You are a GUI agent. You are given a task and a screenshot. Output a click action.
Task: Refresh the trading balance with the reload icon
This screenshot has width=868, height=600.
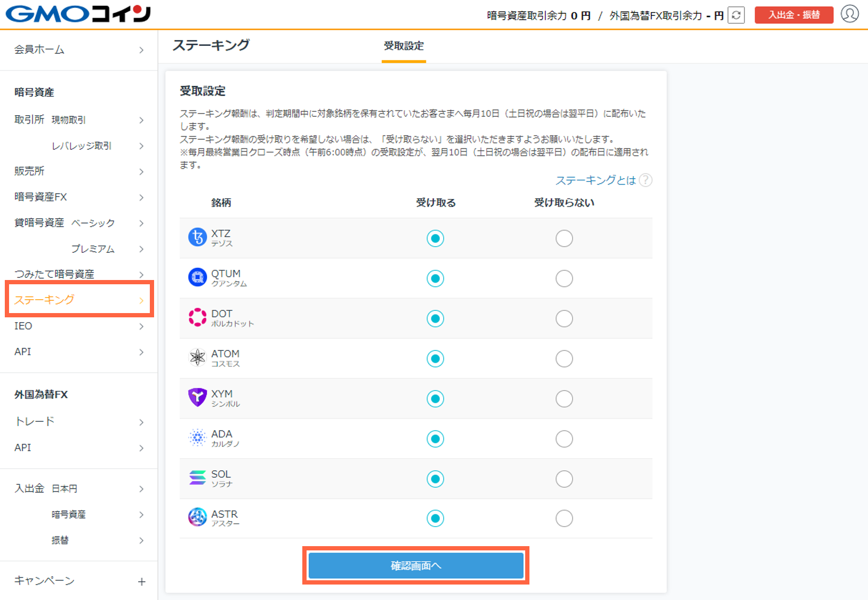click(x=736, y=15)
